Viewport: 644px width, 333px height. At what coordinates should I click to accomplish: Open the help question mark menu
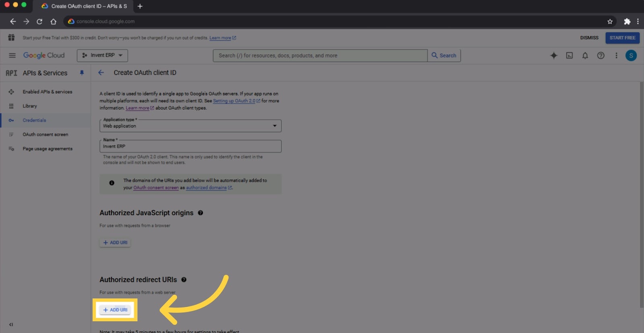tap(601, 55)
